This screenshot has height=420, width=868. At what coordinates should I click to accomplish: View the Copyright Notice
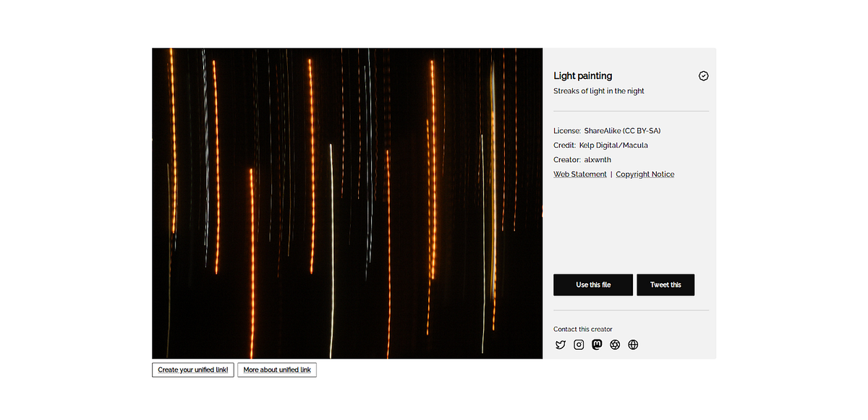[x=644, y=174]
